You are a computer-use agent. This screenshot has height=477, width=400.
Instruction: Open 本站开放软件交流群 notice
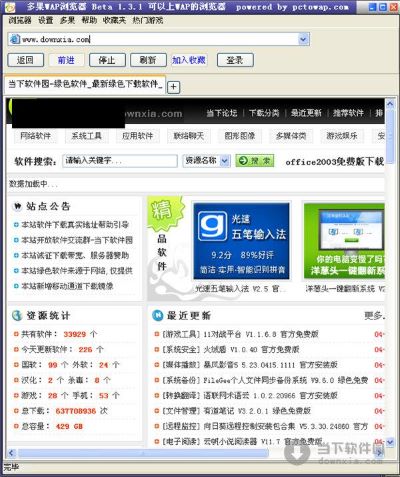tap(77, 240)
